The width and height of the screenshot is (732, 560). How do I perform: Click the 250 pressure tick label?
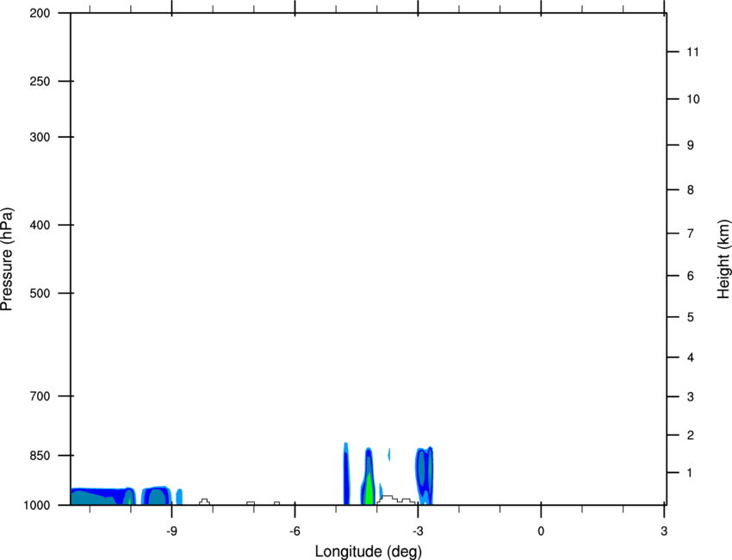point(40,81)
